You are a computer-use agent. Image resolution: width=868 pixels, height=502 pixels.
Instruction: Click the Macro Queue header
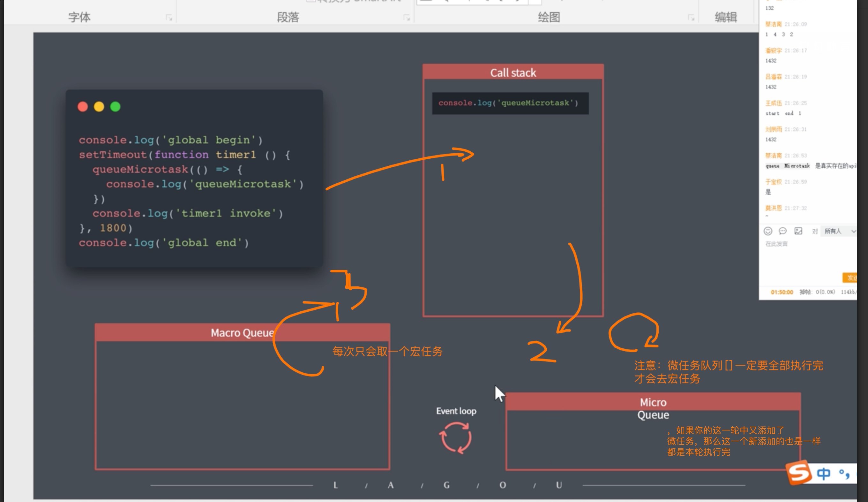click(242, 333)
